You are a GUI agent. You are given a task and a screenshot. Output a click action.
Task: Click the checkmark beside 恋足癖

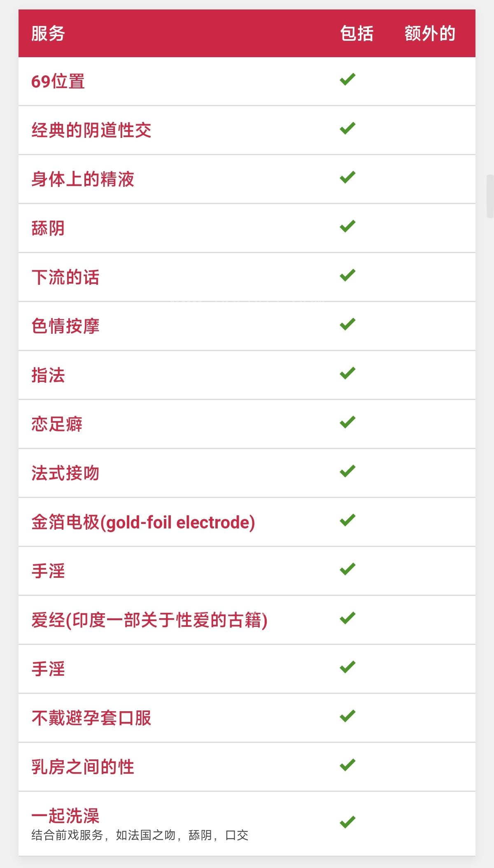point(347,422)
